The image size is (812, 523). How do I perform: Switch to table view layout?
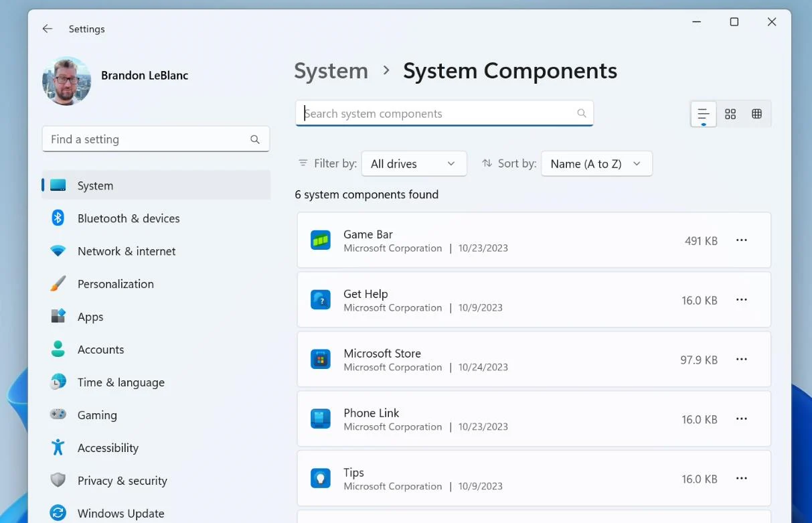(757, 114)
